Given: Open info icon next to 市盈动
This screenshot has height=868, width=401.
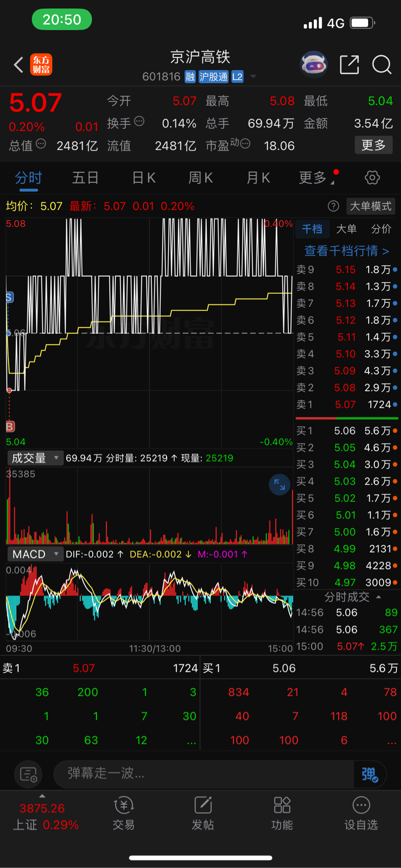Looking at the screenshot, I should (x=245, y=144).
